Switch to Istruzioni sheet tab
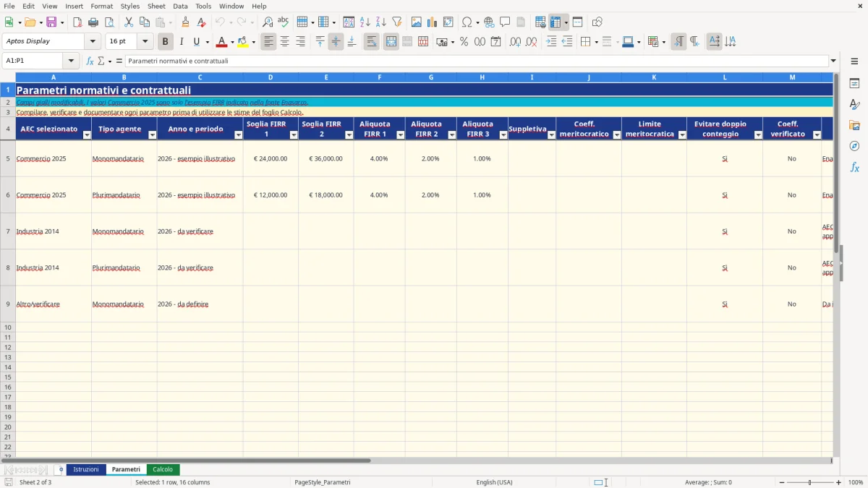The image size is (868, 488). [x=86, y=469]
